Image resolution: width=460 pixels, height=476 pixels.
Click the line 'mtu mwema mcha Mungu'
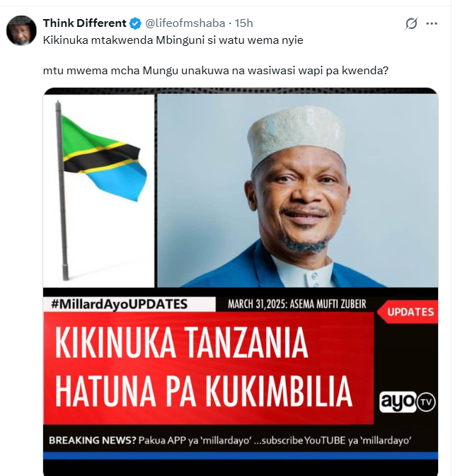point(215,71)
